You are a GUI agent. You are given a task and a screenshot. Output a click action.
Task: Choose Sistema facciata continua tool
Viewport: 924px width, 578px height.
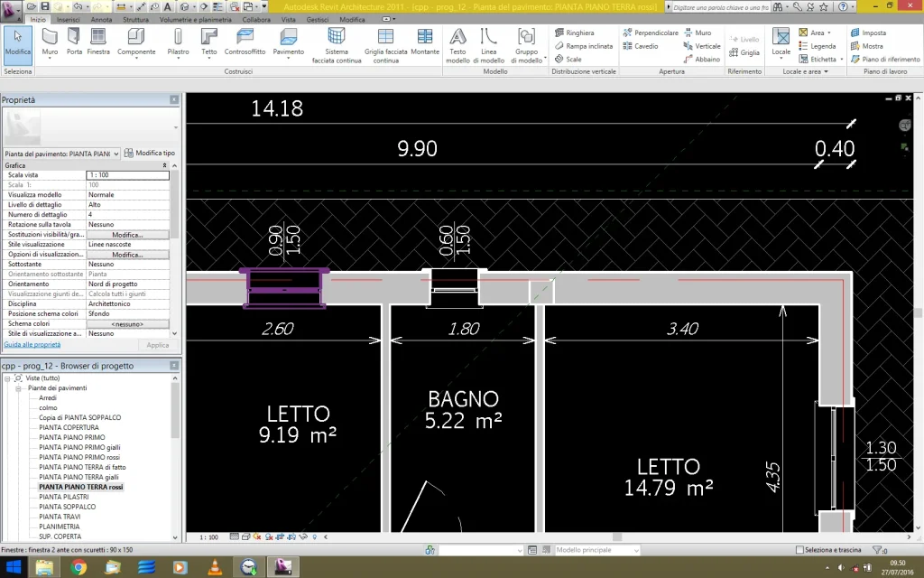(x=337, y=45)
